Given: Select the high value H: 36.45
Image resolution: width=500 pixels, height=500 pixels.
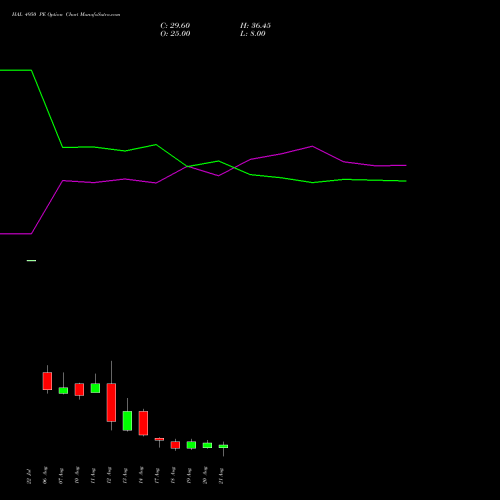Looking at the screenshot, I should click(x=255, y=26).
